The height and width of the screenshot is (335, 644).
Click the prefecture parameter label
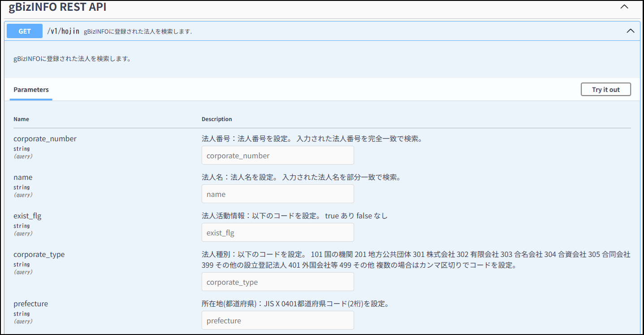click(30, 304)
